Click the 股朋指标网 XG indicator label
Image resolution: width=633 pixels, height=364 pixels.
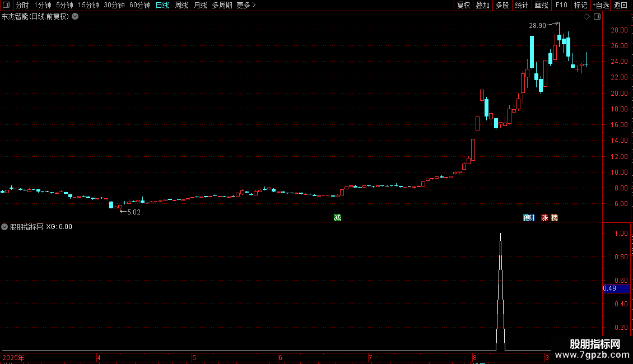pos(41,227)
